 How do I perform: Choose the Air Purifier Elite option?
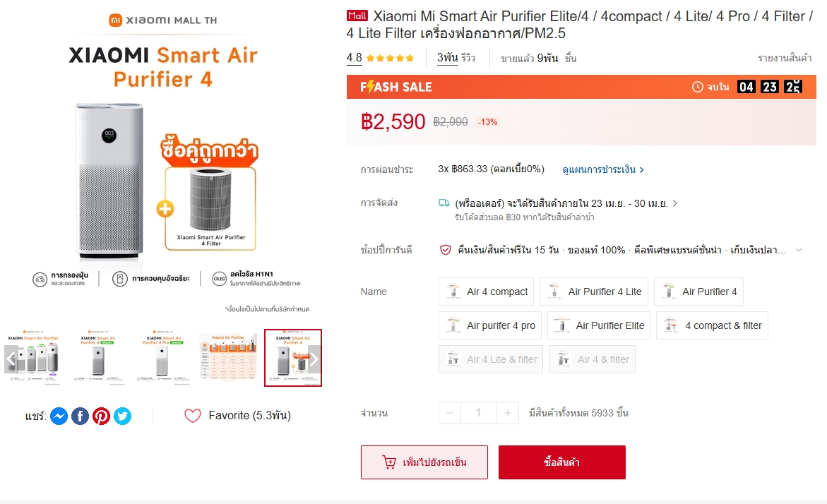click(x=599, y=325)
